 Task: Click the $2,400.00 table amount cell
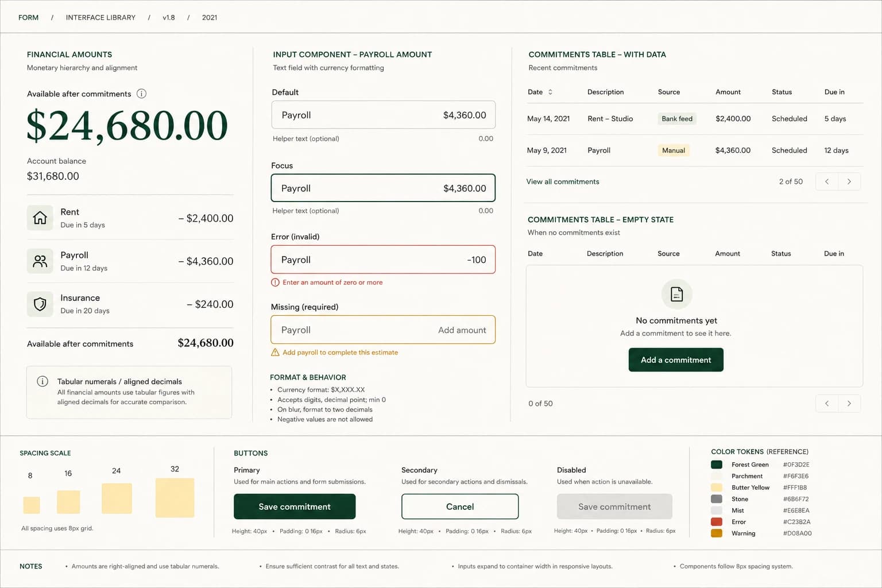pyautogui.click(x=733, y=119)
